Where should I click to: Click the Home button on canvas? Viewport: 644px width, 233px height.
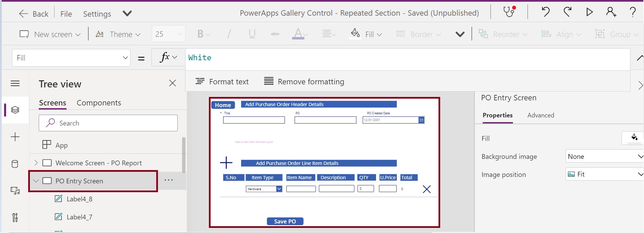coord(223,105)
